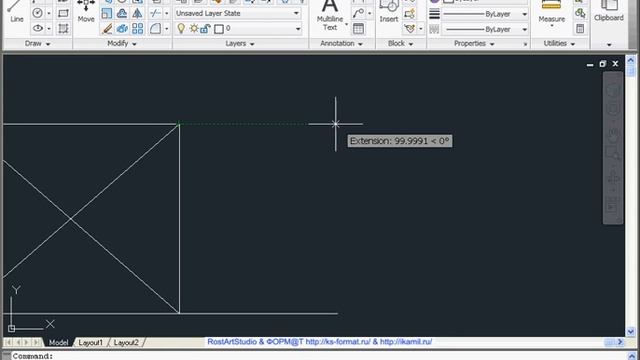Open the Trim tool flyout arrow
This screenshot has height=360, width=640.
tap(166, 13)
